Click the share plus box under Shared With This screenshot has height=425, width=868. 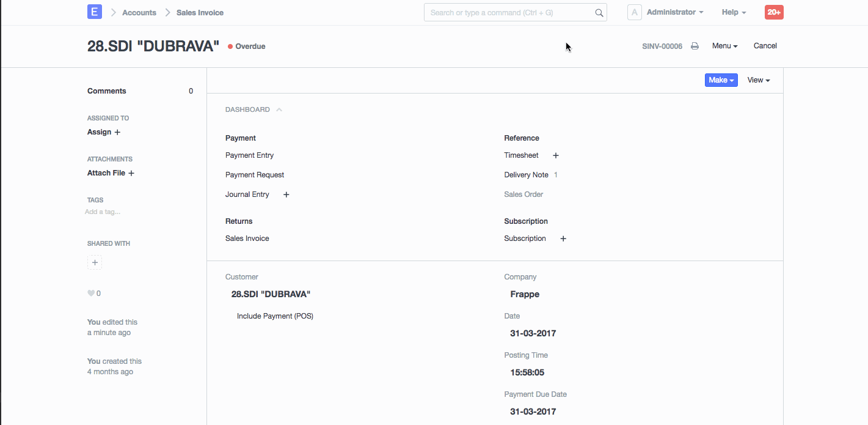point(95,263)
